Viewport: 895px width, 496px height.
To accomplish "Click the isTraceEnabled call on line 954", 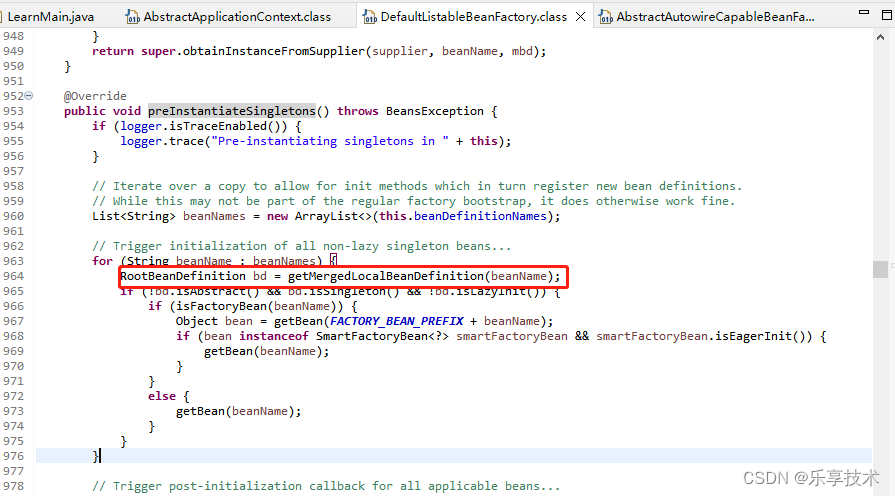I will (218, 126).
